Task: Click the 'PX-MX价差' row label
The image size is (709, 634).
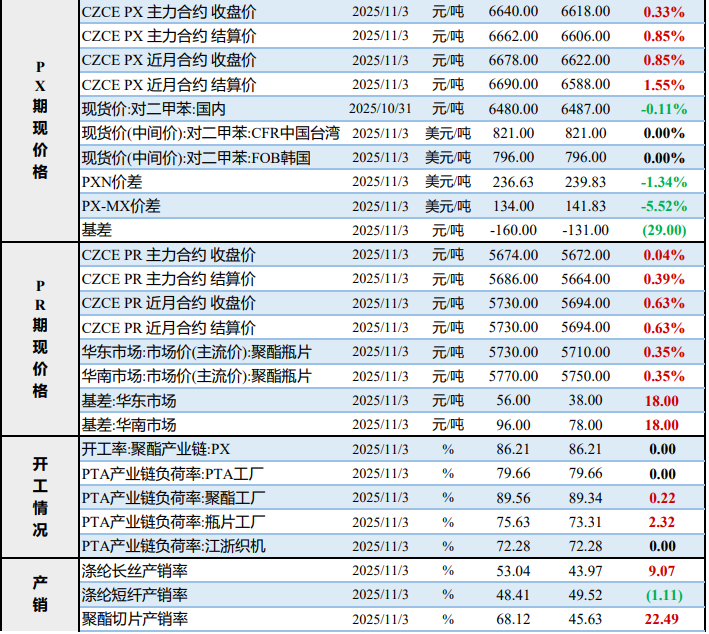Action: tap(121, 206)
